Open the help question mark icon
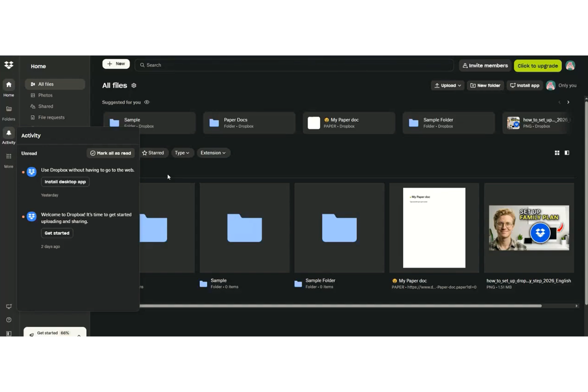 point(9,320)
